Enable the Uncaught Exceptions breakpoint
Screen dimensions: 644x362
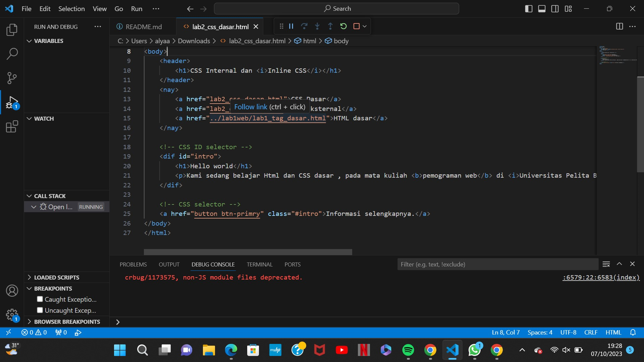coord(39,310)
